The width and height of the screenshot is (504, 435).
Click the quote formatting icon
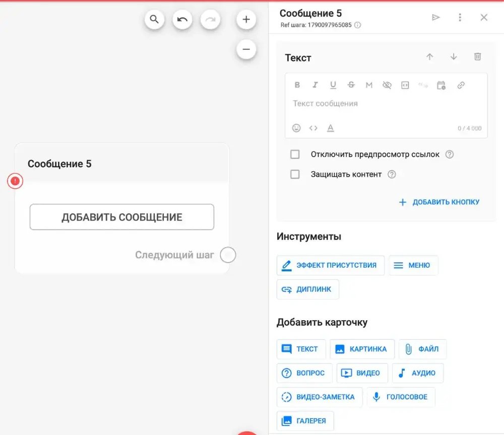(423, 85)
